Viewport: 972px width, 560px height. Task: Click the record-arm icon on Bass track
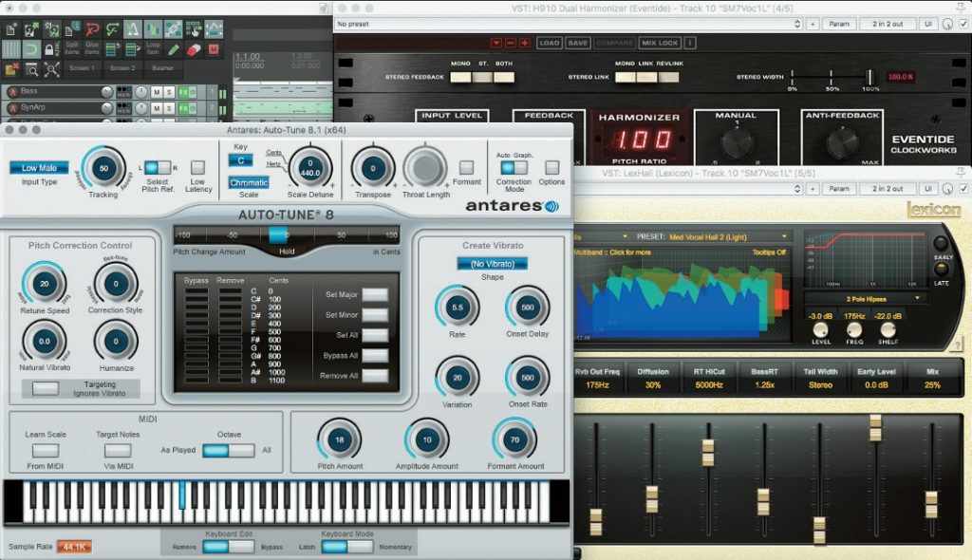11,92
